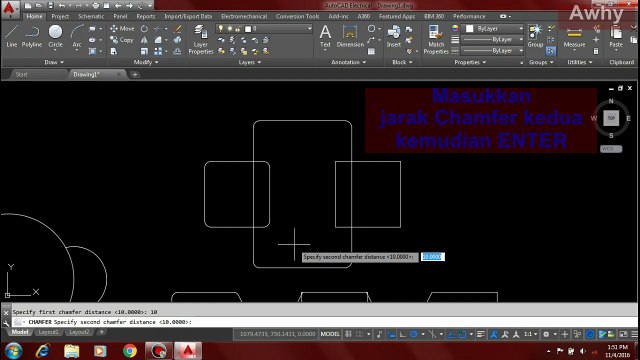Open the AutoCAD application menu button
The height and width of the screenshot is (360, 640).
coord(9,9)
